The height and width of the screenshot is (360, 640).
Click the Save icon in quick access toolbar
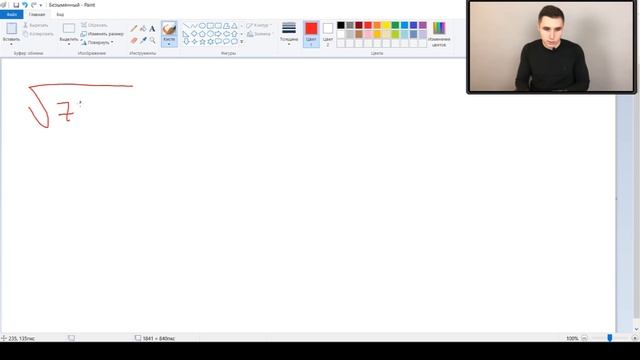click(x=16, y=5)
